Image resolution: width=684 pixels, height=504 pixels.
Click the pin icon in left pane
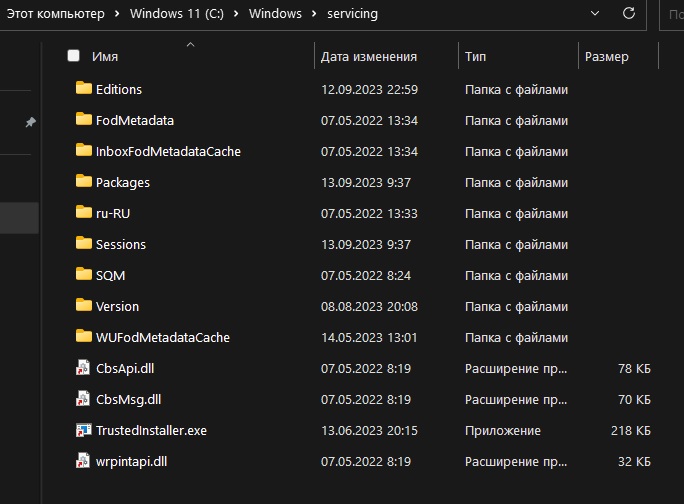[x=30, y=122]
